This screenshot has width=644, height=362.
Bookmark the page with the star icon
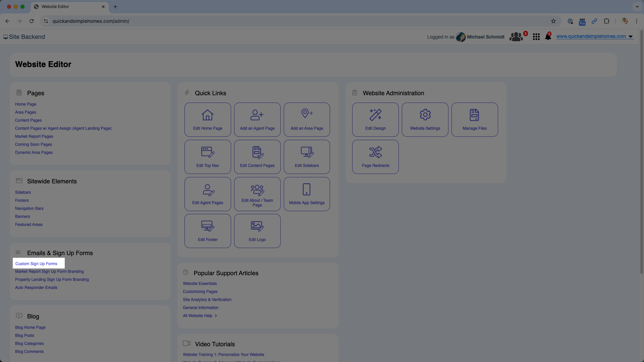(553, 21)
